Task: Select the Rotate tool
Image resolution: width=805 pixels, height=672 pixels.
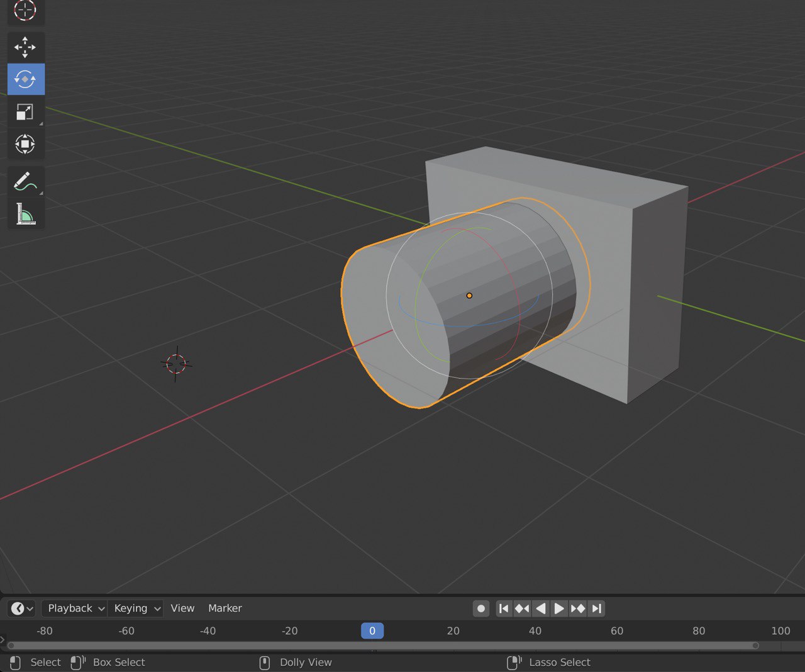Action: pos(26,79)
